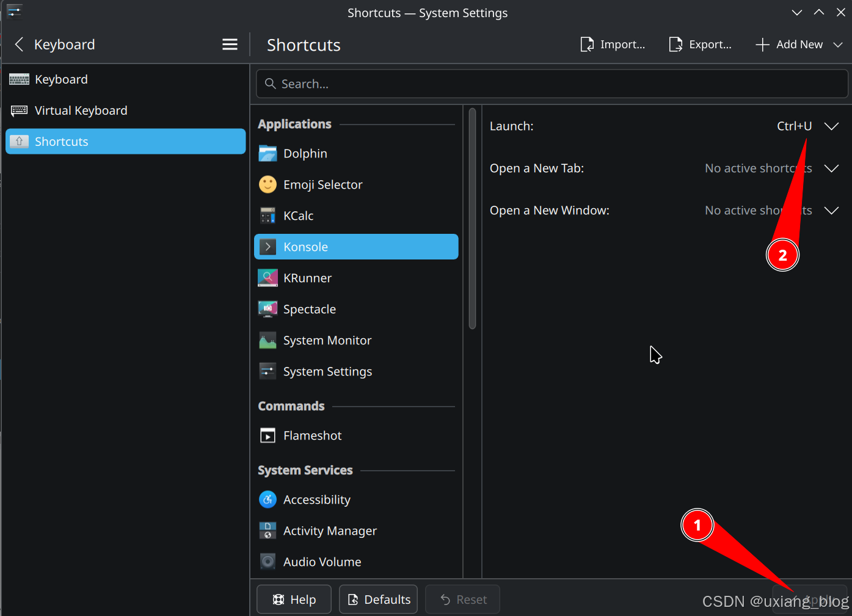Select Activity Manager under System Services
Screen dimensions: 852x616
tap(356, 531)
